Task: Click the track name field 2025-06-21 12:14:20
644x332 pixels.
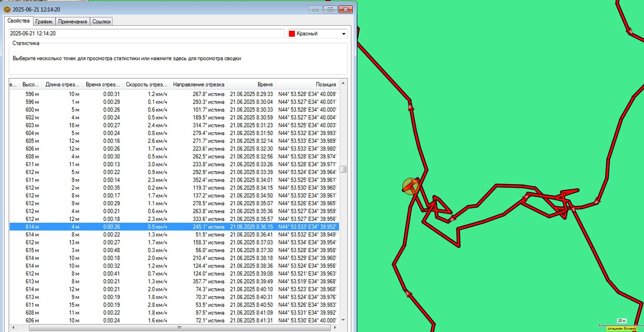Action: [147, 33]
